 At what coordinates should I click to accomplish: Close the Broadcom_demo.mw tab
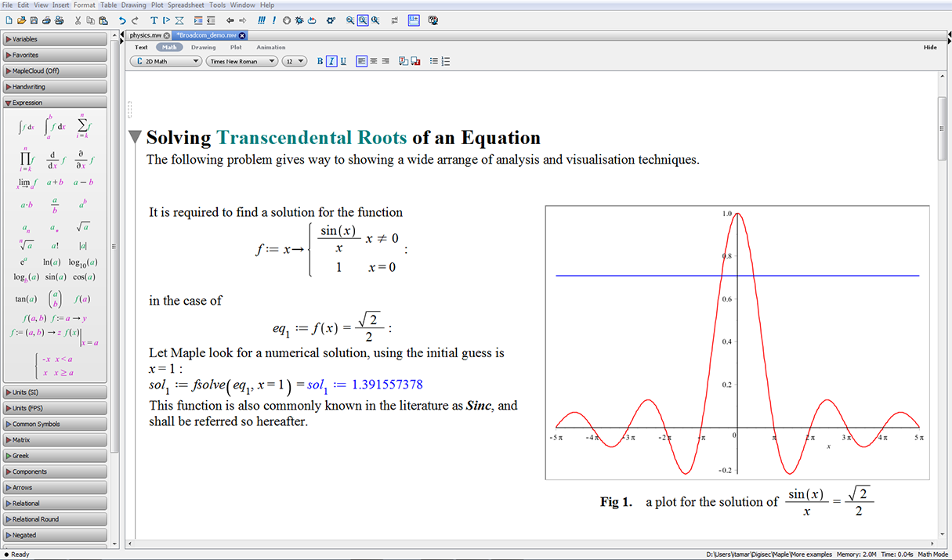click(x=242, y=35)
